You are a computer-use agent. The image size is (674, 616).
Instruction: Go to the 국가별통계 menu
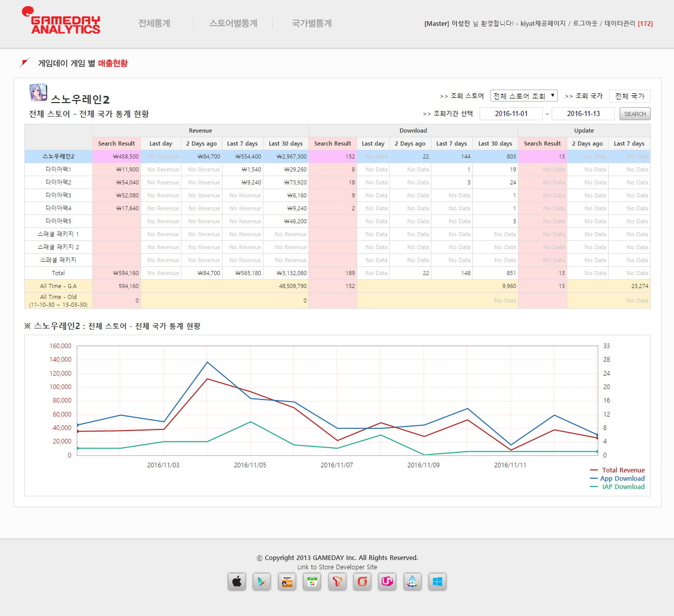point(312,23)
